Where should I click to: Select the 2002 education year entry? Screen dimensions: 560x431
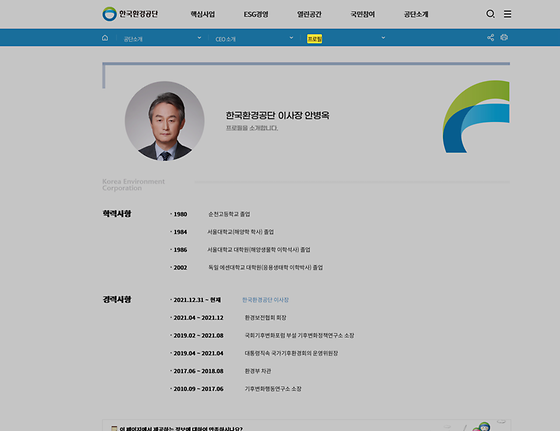(180, 268)
